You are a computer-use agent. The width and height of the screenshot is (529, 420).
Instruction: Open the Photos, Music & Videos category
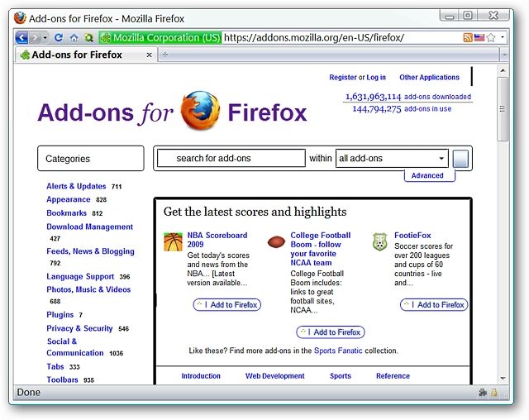pyautogui.click(x=88, y=289)
